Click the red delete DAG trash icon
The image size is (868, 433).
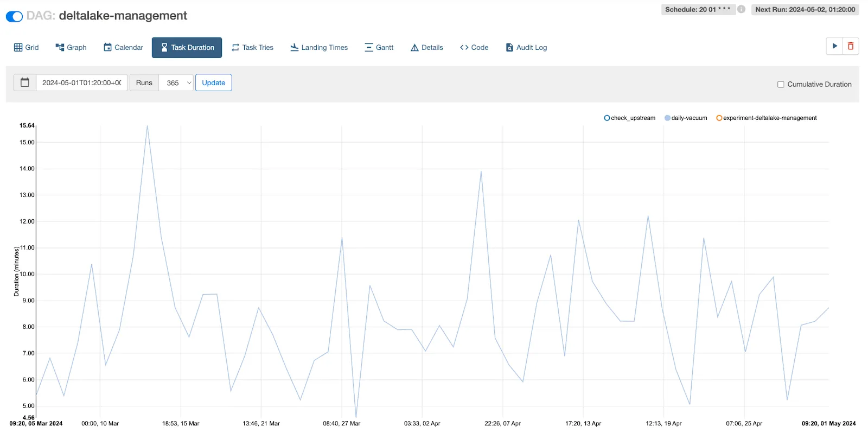click(x=851, y=46)
